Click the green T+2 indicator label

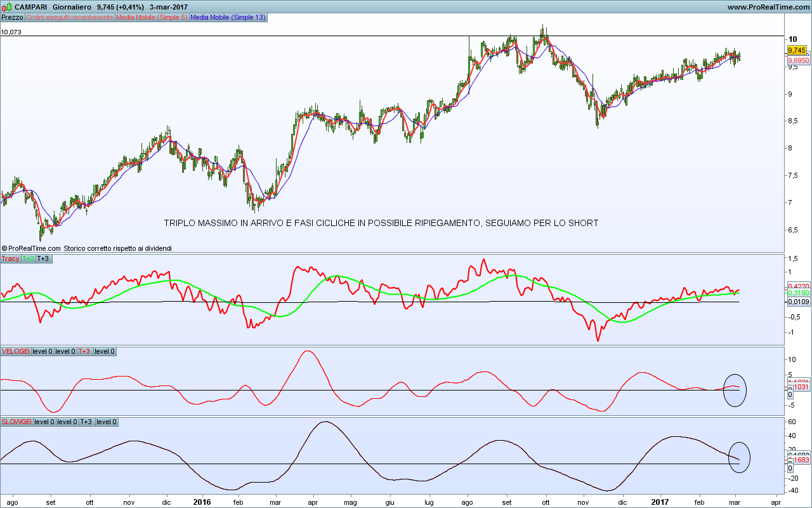tap(29, 258)
